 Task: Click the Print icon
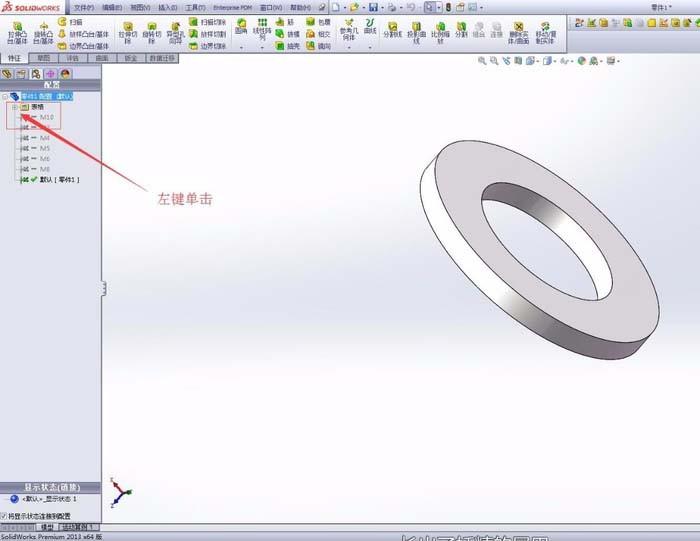click(392, 8)
